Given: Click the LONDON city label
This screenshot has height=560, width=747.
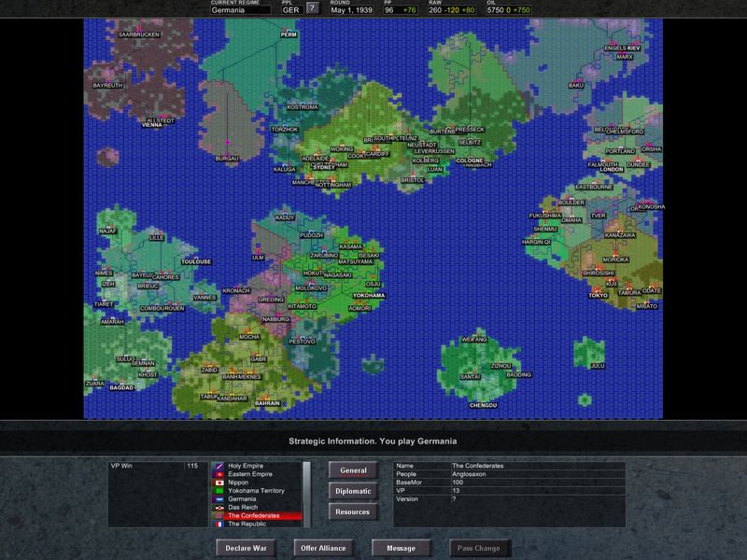Looking at the screenshot, I should pyautogui.click(x=612, y=170).
